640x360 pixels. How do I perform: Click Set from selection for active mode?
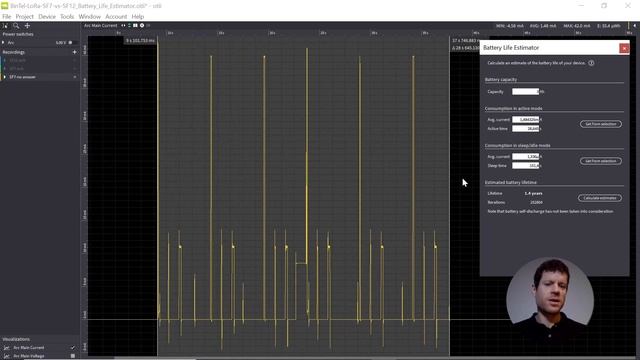[601, 124]
